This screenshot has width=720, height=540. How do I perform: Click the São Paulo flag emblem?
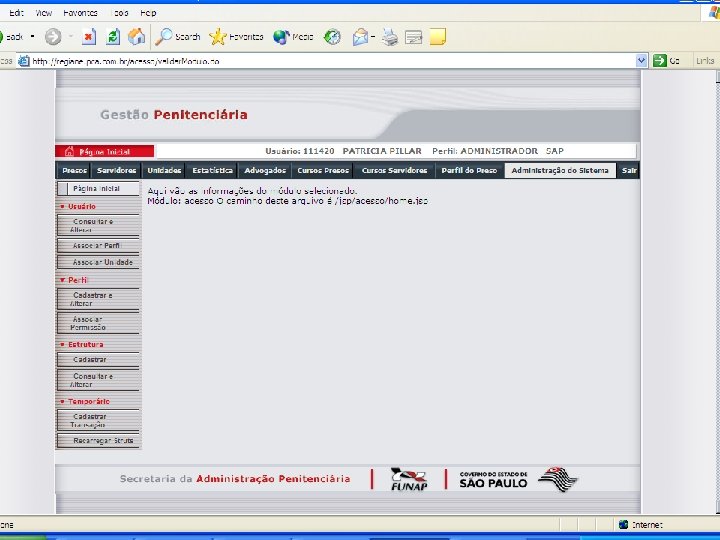click(558, 479)
